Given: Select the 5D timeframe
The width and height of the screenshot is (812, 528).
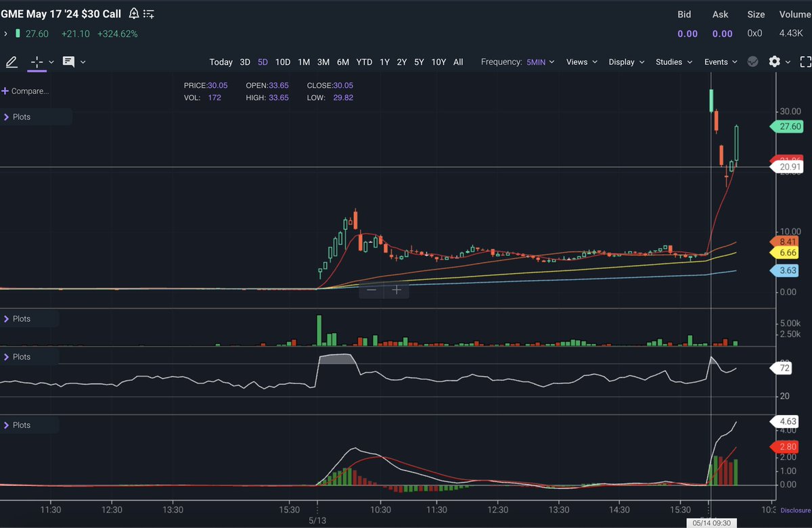Looking at the screenshot, I should pos(263,62).
